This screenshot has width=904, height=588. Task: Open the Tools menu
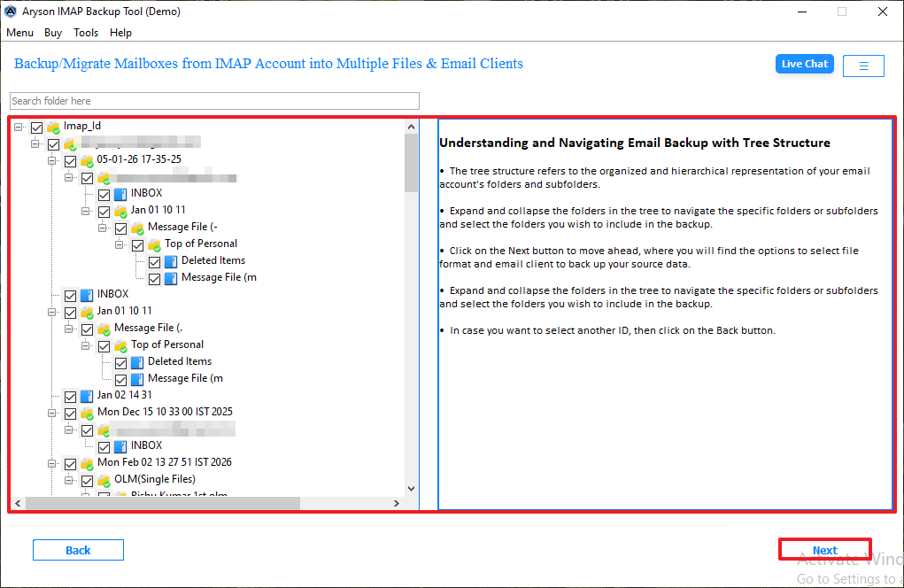[86, 33]
